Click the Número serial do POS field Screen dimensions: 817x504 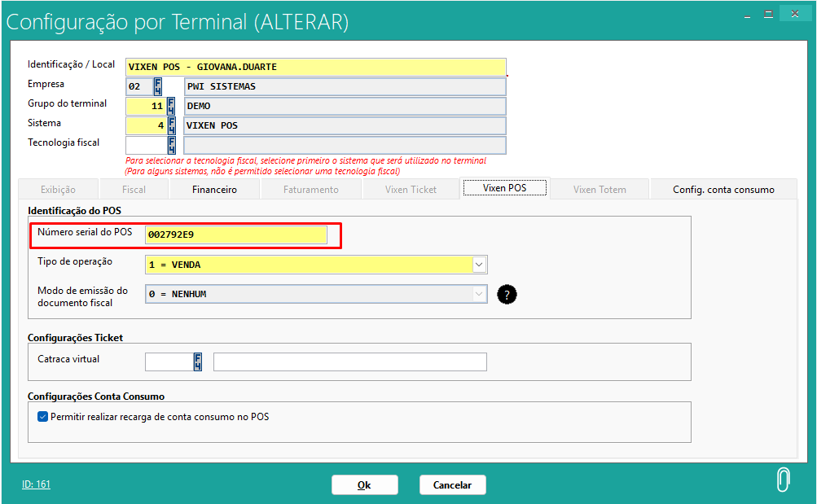coord(235,235)
